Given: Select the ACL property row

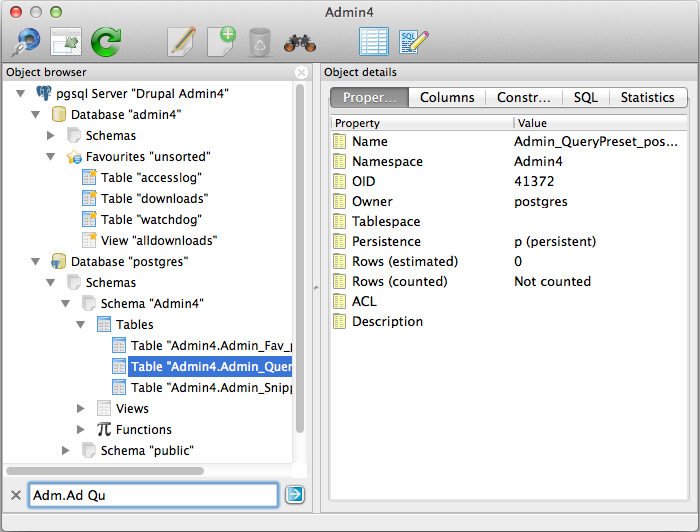Looking at the screenshot, I should click(x=509, y=301).
